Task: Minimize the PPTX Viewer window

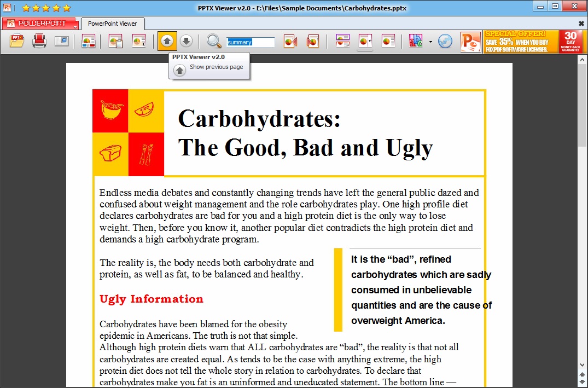Action: 540,7
